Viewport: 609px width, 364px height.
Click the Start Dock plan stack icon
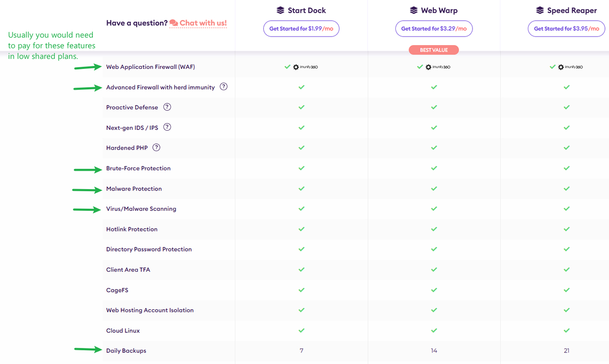point(281,10)
